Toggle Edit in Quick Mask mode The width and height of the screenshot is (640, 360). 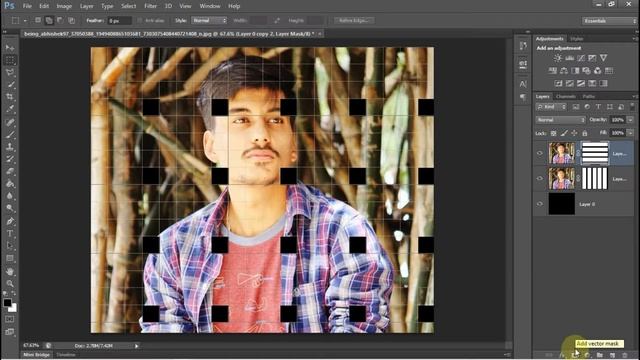pyautogui.click(x=10, y=319)
